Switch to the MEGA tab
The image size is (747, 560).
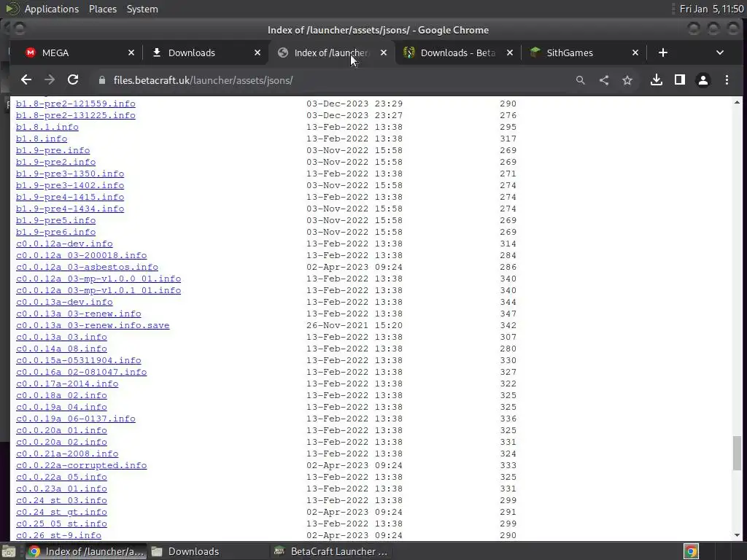(79, 52)
